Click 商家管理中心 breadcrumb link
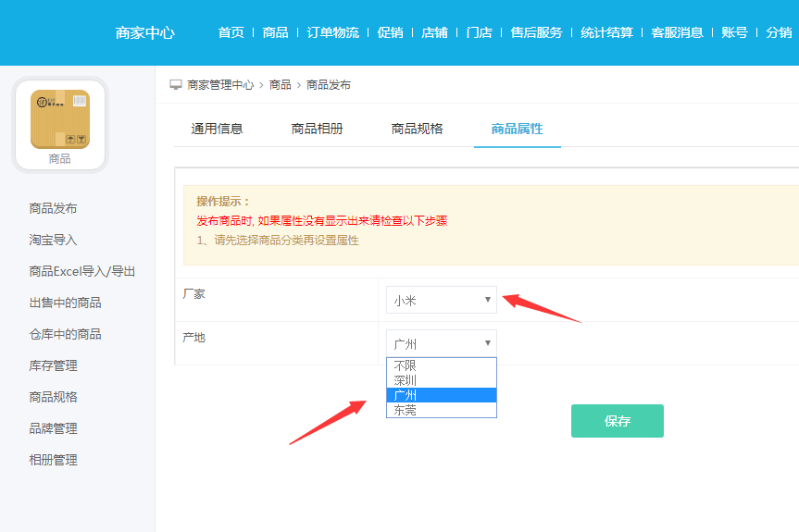799x532 pixels. 220,85
